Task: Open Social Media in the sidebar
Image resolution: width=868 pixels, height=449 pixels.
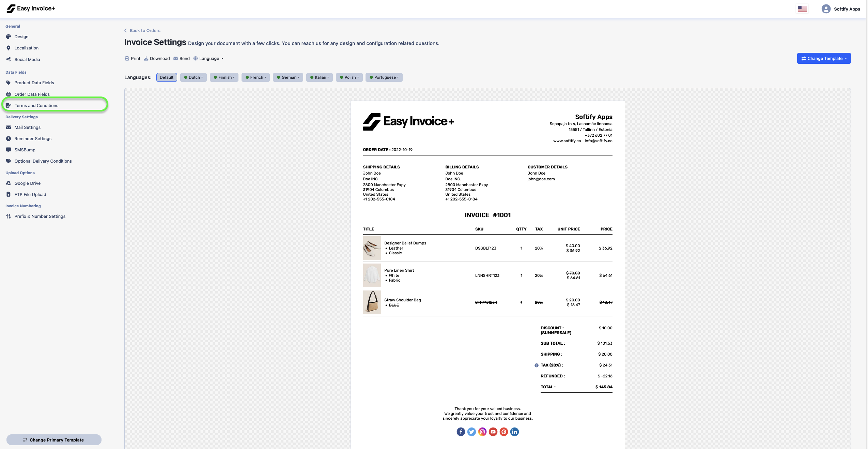Action: [27, 59]
